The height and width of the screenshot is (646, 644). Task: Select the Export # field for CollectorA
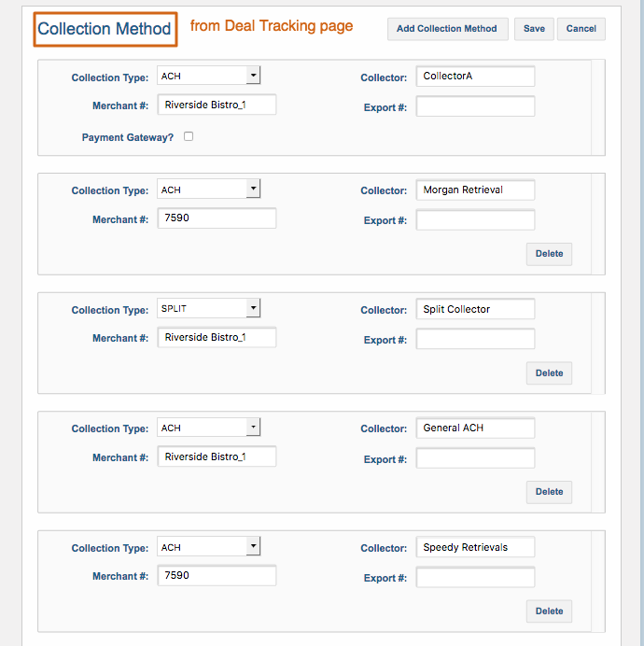point(475,106)
